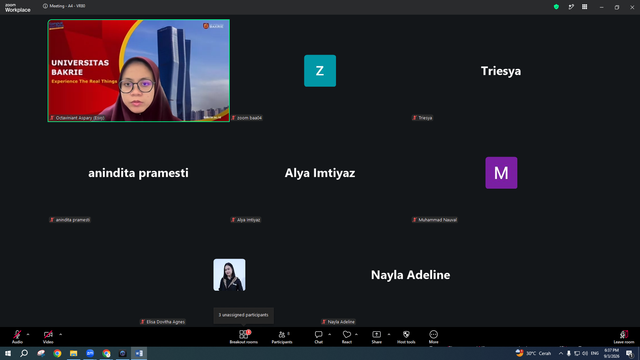Show hidden system tray icons
The image size is (640, 360).
(x=561, y=353)
